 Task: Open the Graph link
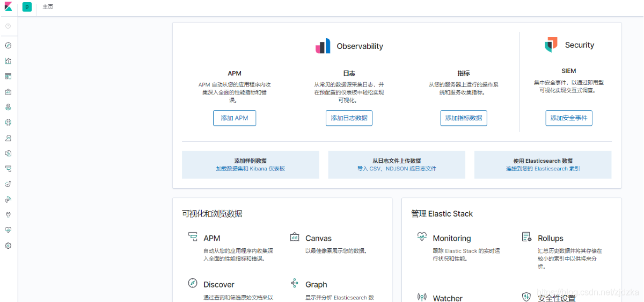[x=316, y=285]
